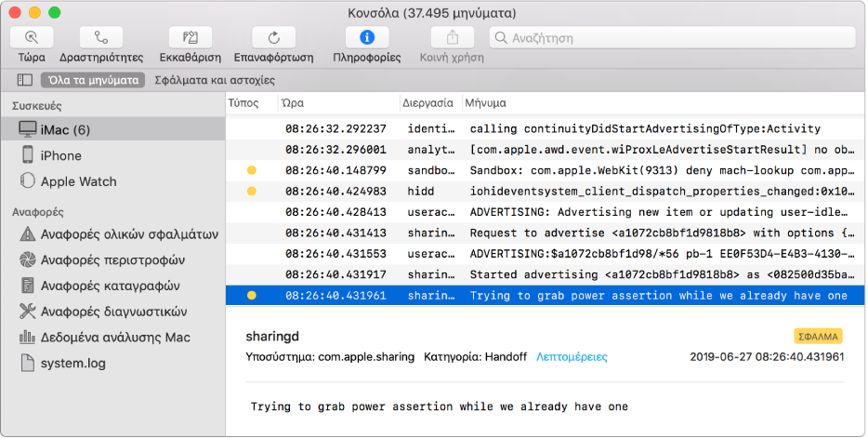Image resolution: width=868 pixels, height=438 pixels.
Task: Select iMac (6) device in sidebar
Action: (113, 129)
